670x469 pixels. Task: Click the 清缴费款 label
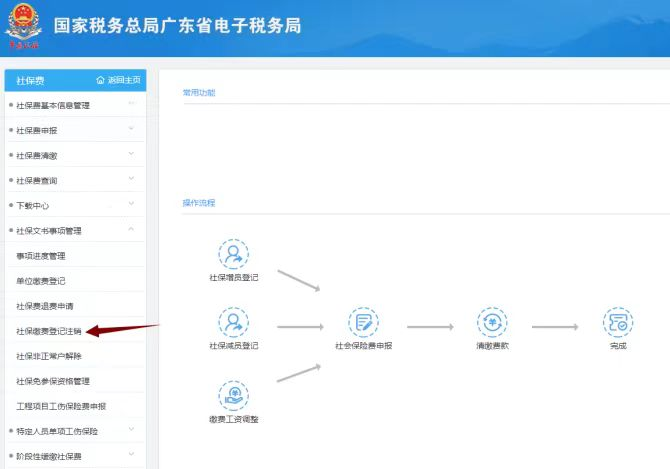pyautogui.click(x=492, y=346)
